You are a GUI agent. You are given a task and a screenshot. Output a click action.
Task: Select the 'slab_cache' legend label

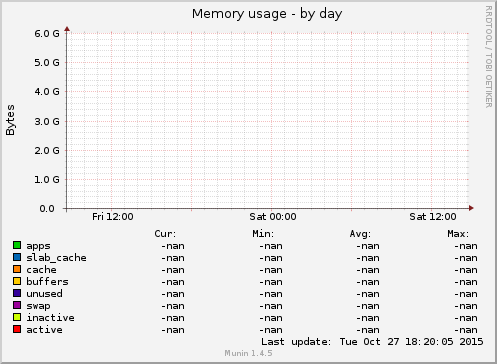pos(56,258)
